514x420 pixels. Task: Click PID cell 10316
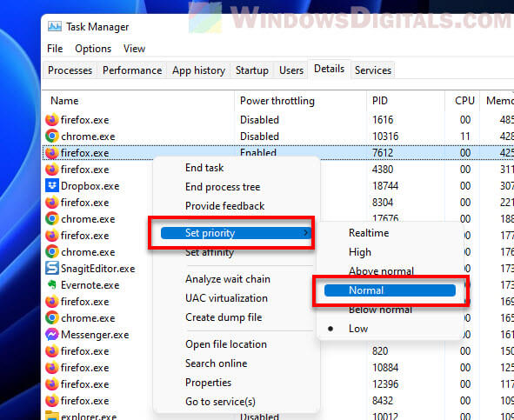pyautogui.click(x=385, y=136)
